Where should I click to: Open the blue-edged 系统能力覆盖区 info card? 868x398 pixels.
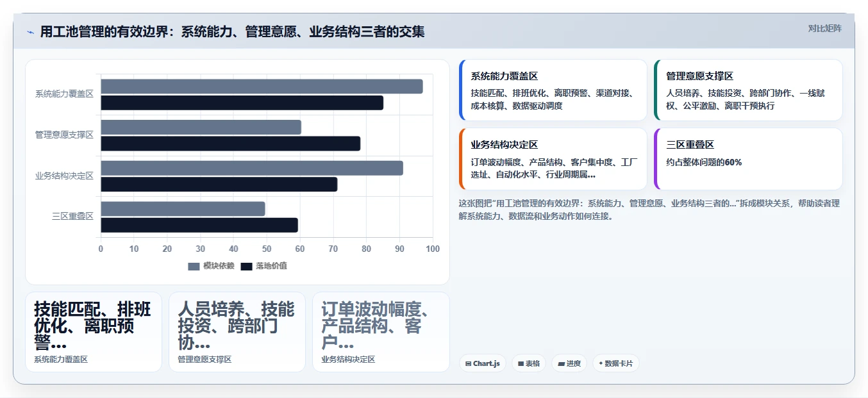(553, 90)
